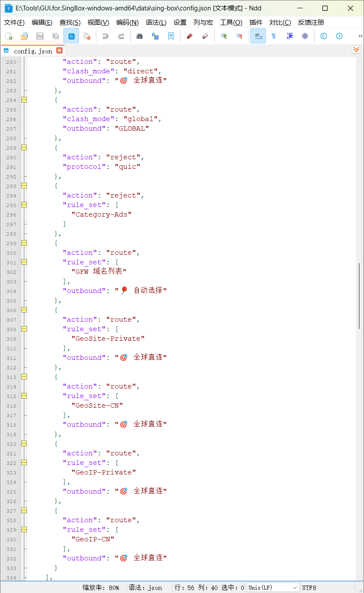The height and width of the screenshot is (593, 364).
Task: Collapse the fold marker at line 313
Action: click(x=24, y=377)
